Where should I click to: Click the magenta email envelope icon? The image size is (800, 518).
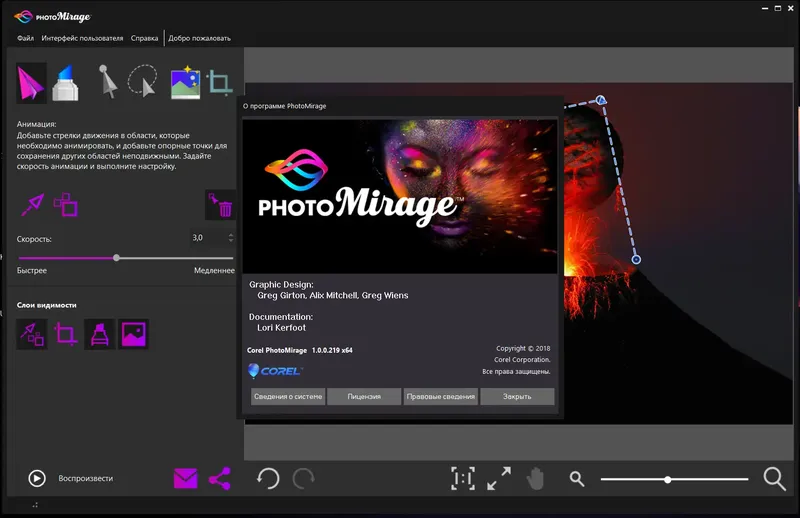186,478
